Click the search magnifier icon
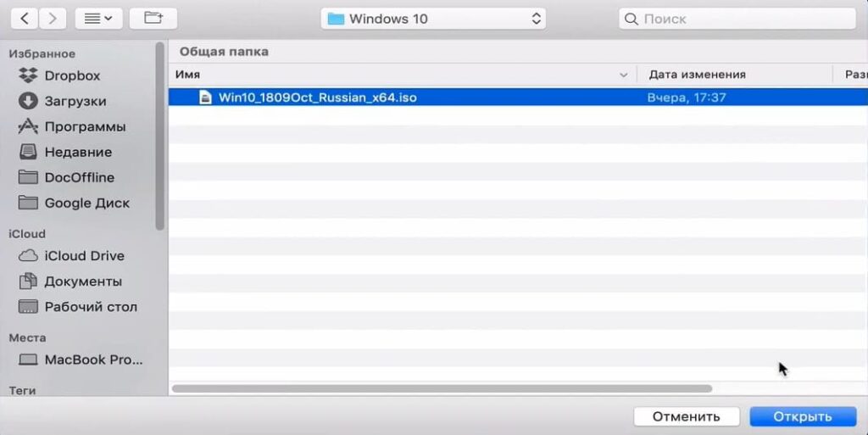The image size is (868, 435). point(631,19)
